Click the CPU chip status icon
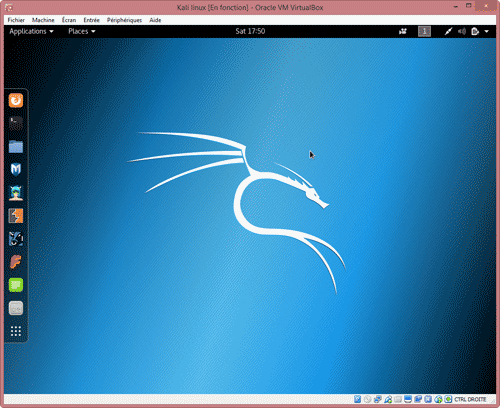 tap(428, 399)
